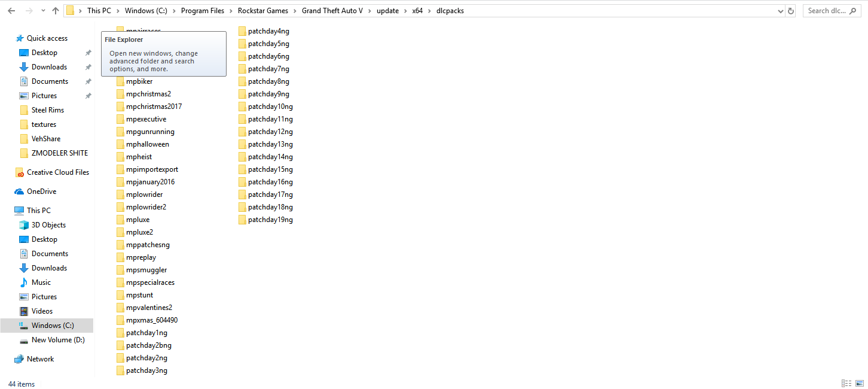Open pinned Downloads under Quick access
This screenshot has height=389, width=868.
(x=49, y=67)
